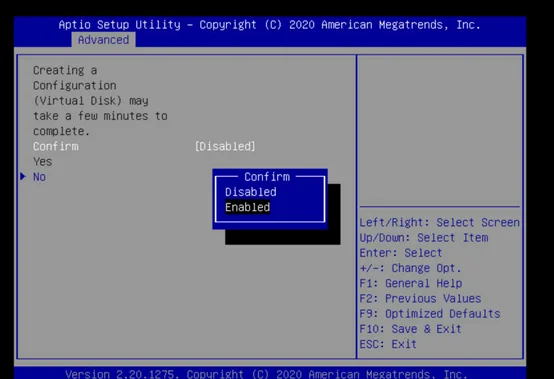554x379 pixels.
Task: Click the 'F2: Previous Values' hint
Action: (x=420, y=298)
